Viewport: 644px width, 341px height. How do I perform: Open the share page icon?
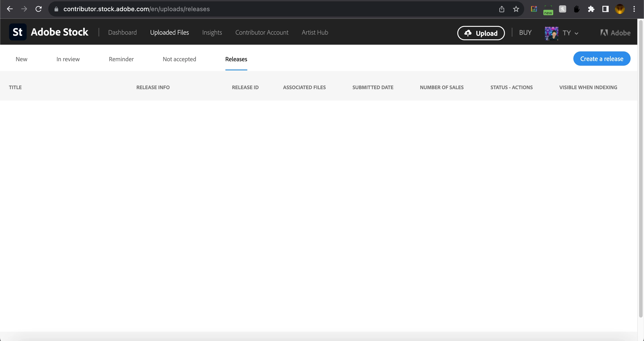coord(502,9)
